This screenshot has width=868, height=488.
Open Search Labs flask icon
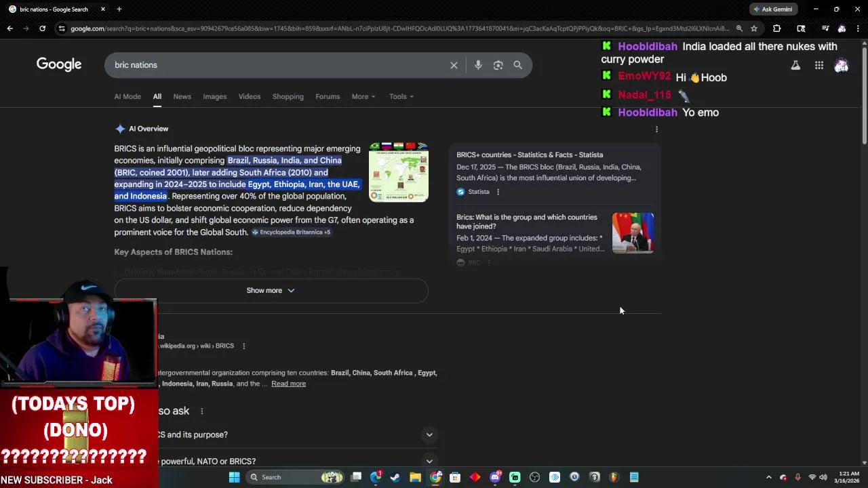pos(795,65)
